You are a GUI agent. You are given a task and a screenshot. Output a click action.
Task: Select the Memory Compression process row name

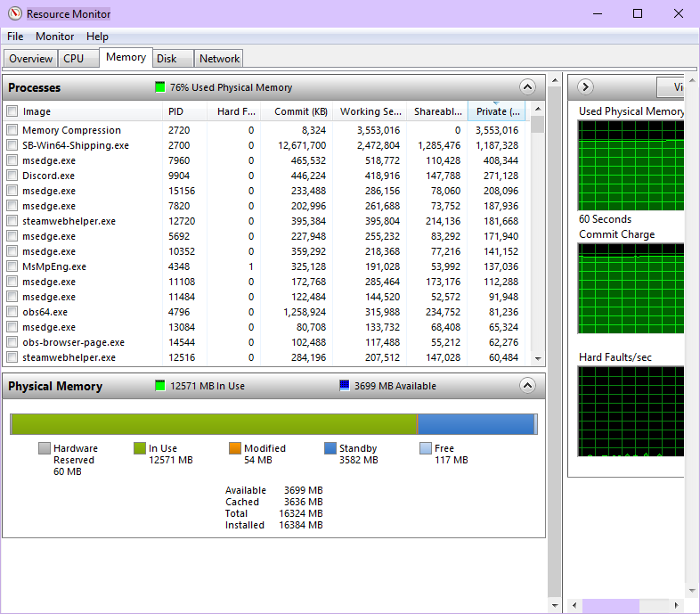click(x=71, y=130)
